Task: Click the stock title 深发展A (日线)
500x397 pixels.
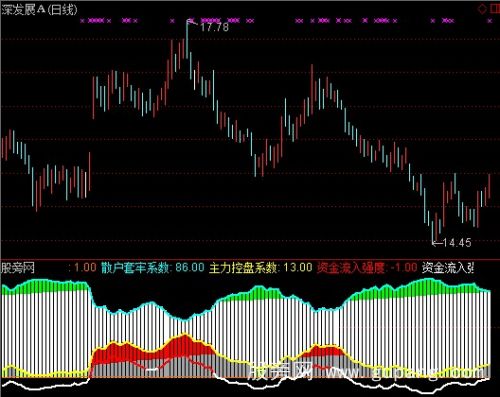Action: click(40, 10)
